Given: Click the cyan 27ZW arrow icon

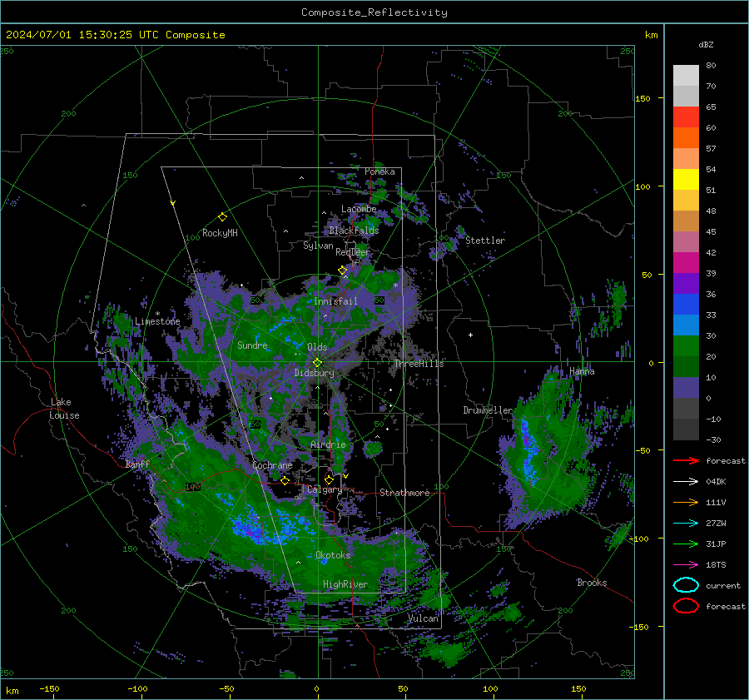Looking at the screenshot, I should pyautogui.click(x=686, y=524).
